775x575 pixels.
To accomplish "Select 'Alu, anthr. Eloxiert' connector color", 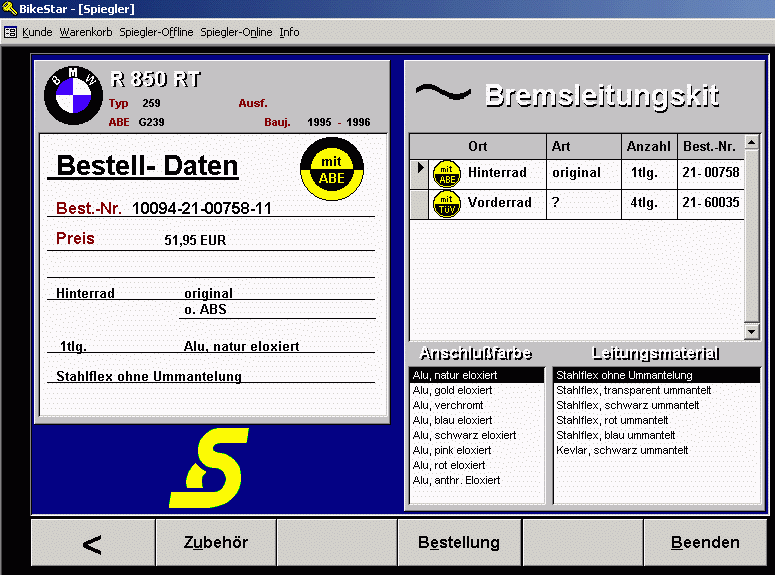I will pyautogui.click(x=477, y=480).
